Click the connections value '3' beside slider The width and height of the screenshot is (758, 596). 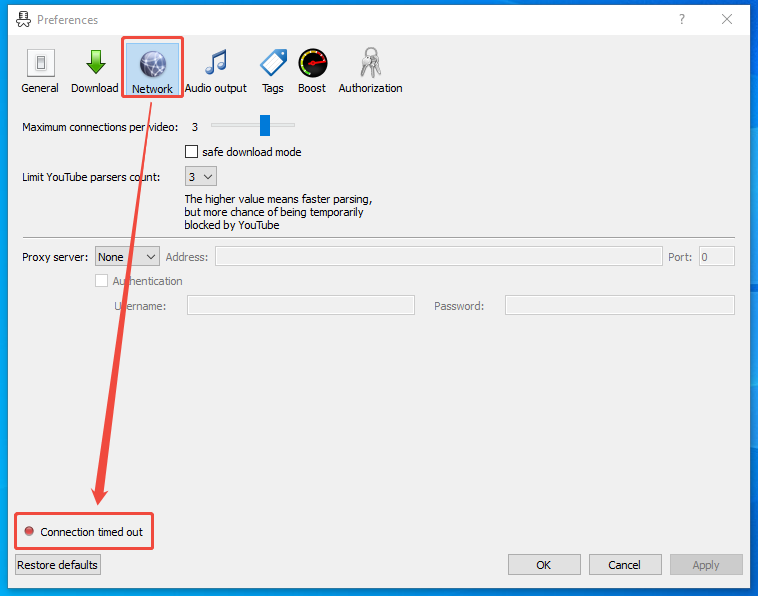click(x=195, y=127)
